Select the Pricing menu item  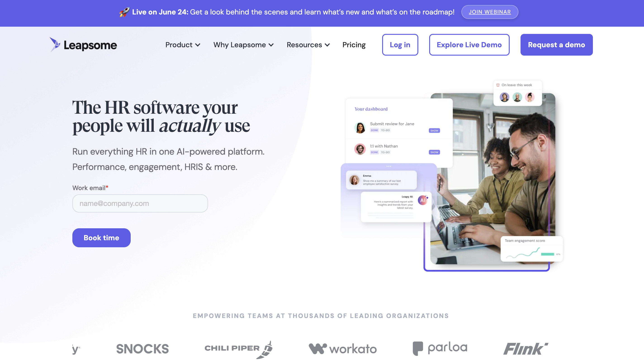coord(354,45)
